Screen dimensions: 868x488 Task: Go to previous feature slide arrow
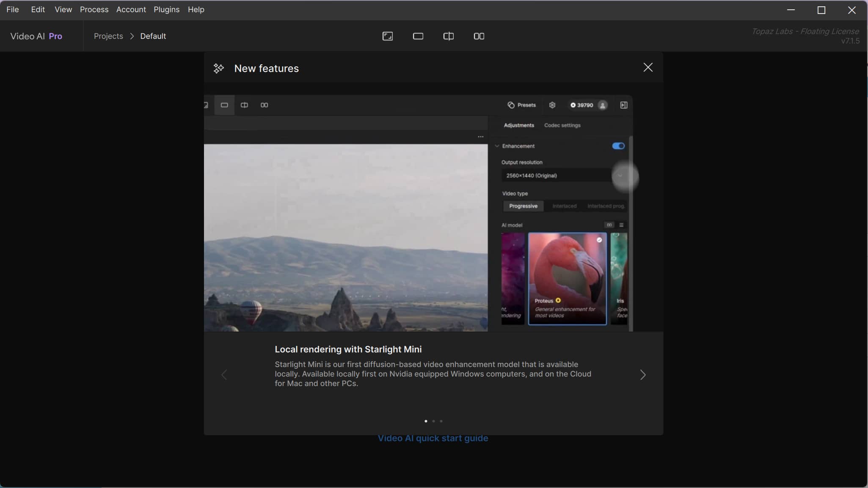[x=224, y=375]
